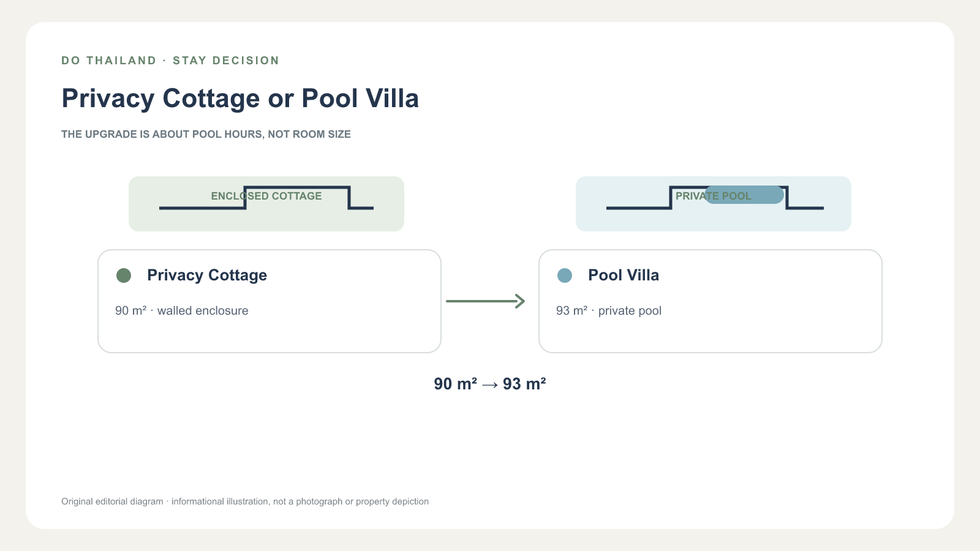Click the green enclosed cottage thumbnail panel
The width and height of the screenshot is (980, 551).
[266, 204]
